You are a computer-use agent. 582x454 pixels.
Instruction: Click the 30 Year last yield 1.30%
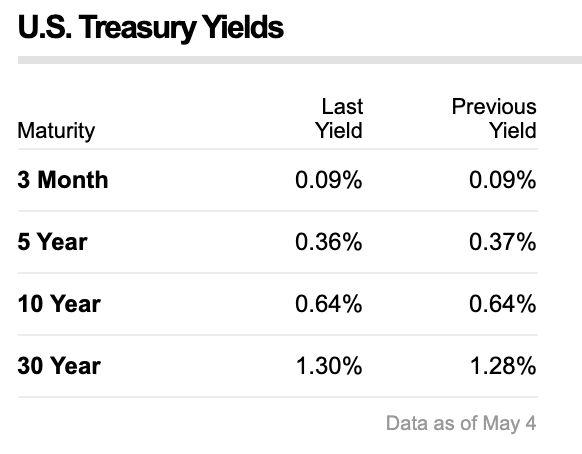pos(329,366)
